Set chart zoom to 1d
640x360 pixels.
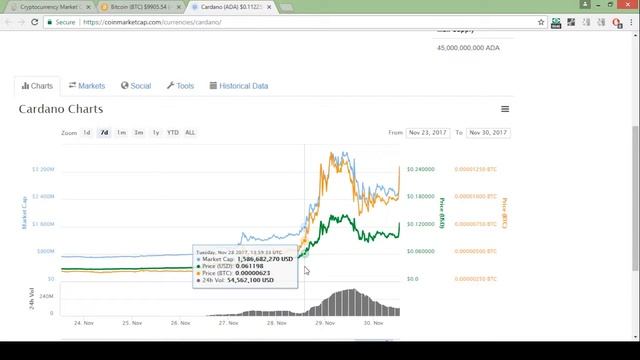(87, 133)
